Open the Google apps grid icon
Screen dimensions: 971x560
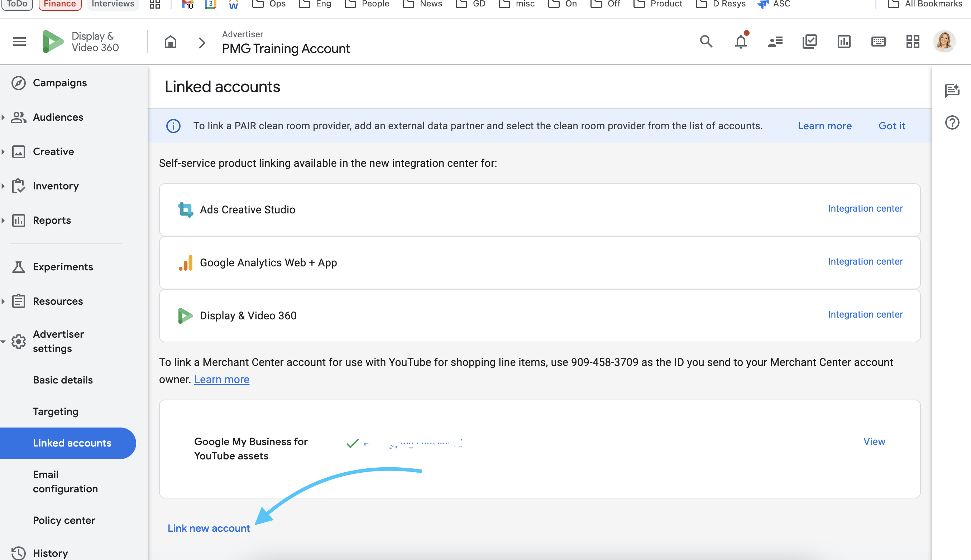(x=913, y=41)
